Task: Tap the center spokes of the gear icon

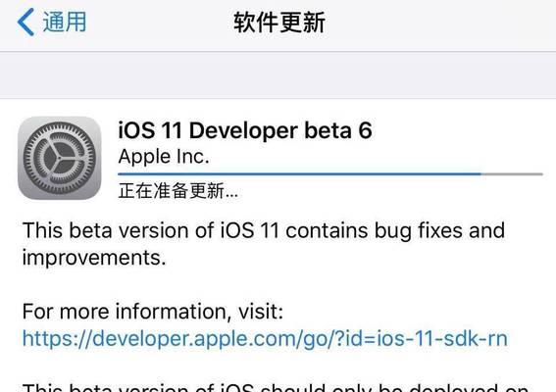Action: click(59, 158)
